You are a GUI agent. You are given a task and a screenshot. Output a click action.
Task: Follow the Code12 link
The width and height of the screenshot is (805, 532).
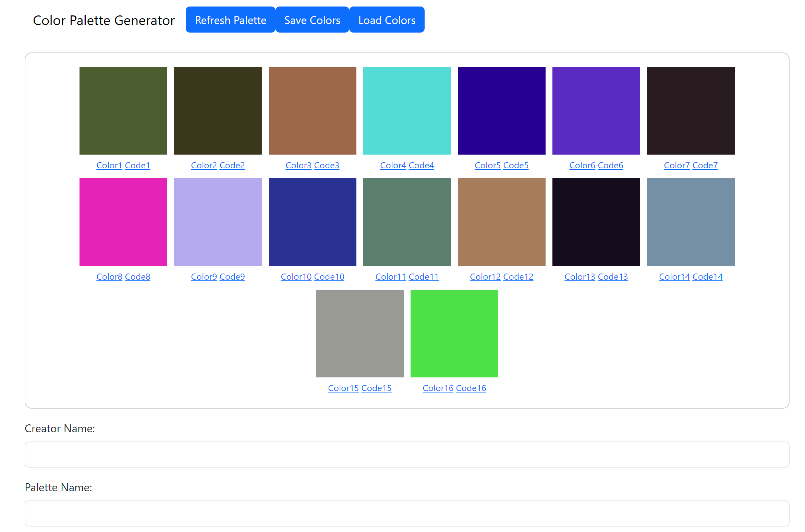pos(518,277)
